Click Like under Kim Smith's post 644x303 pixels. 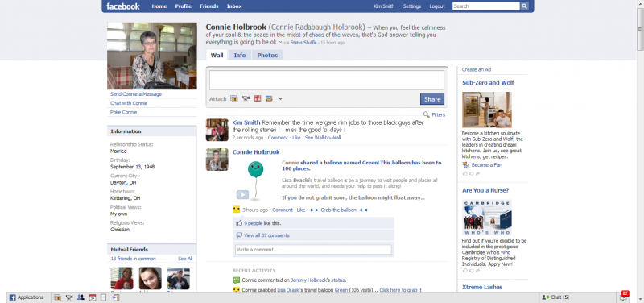tap(296, 138)
